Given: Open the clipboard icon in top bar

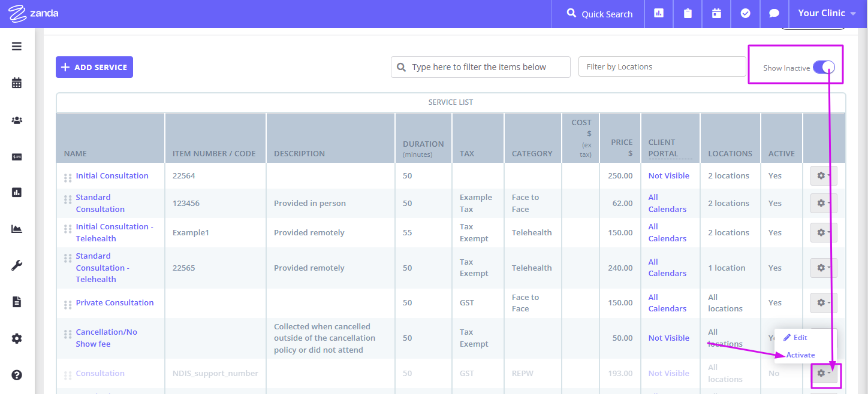Looking at the screenshot, I should [688, 13].
